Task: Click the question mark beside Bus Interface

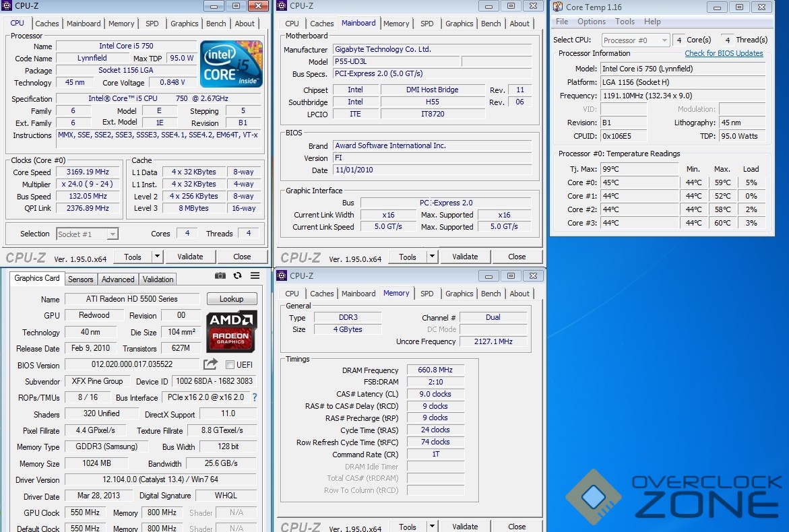Action: pyautogui.click(x=255, y=397)
